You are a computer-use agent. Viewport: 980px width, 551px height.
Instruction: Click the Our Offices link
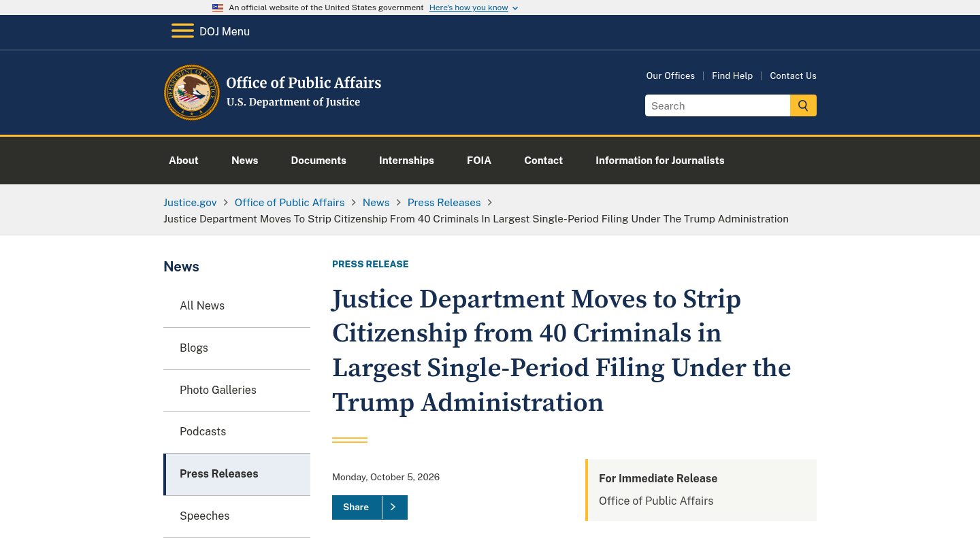click(670, 76)
